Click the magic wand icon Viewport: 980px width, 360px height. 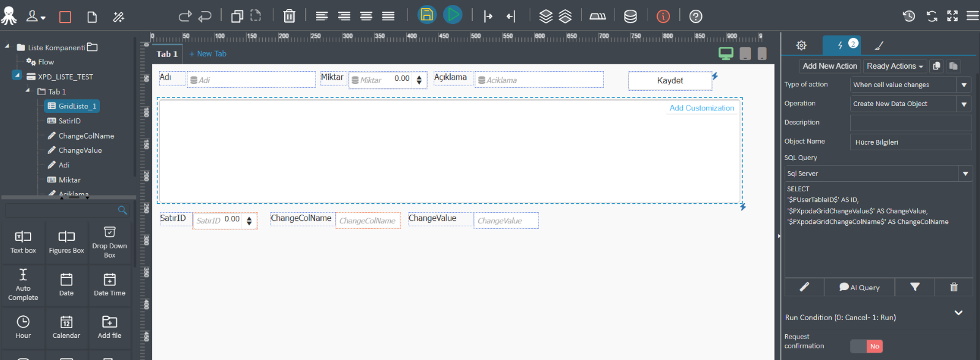[x=119, y=17]
